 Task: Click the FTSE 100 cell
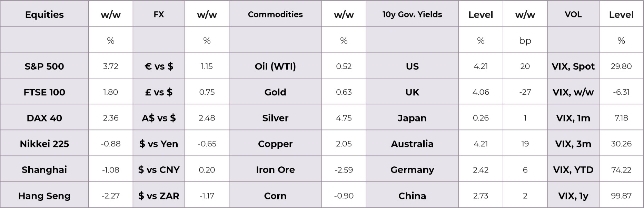[x=44, y=92]
